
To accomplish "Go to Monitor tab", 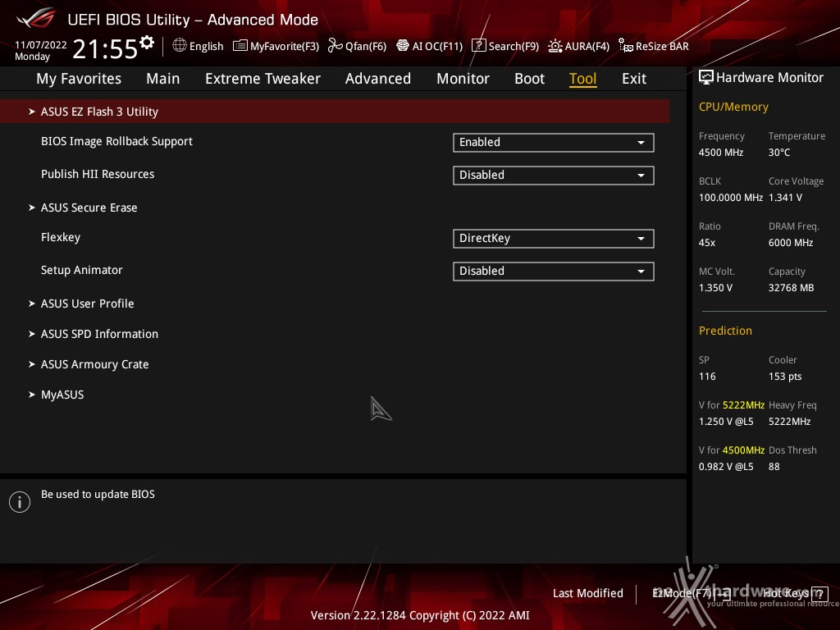I will point(463,79).
